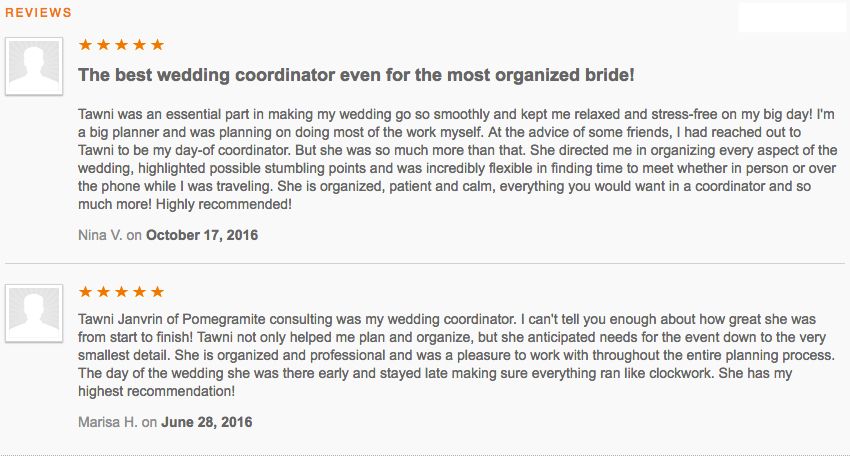Click the October 17, 2016 review date
850x457 pixels.
202,235
